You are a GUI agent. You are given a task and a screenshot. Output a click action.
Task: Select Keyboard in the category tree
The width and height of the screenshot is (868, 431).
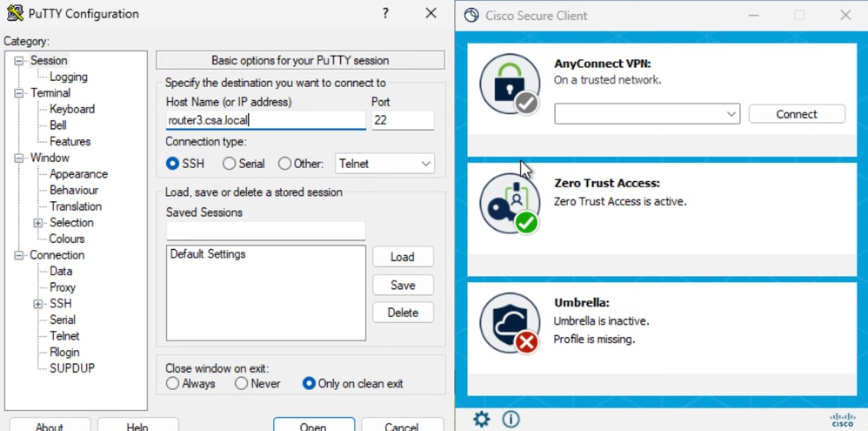pos(72,109)
